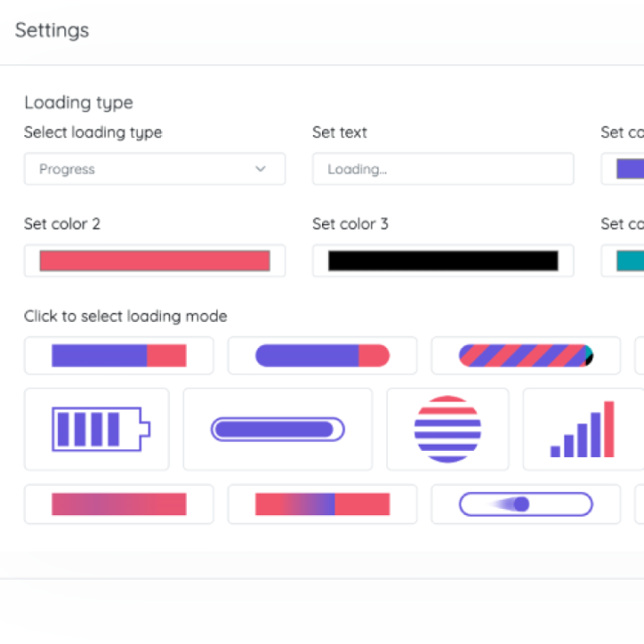Click the Settings title heading
This screenshot has height=644, width=644.
coord(52,30)
